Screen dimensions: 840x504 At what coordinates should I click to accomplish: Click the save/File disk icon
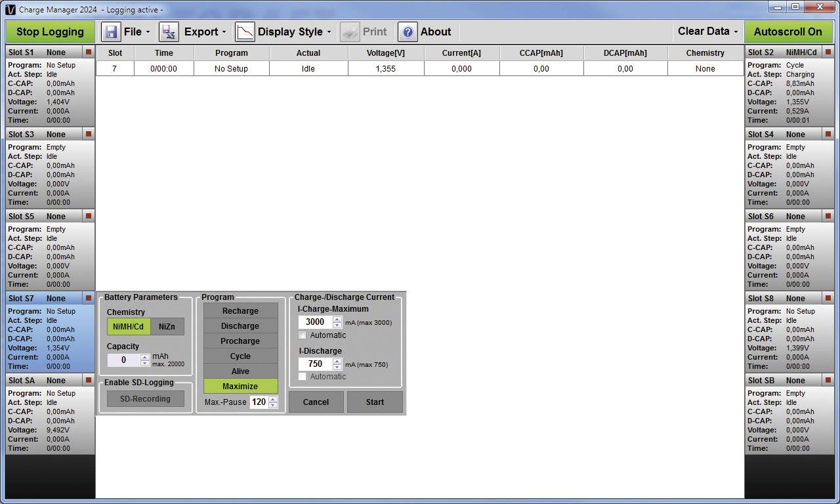[x=111, y=31]
